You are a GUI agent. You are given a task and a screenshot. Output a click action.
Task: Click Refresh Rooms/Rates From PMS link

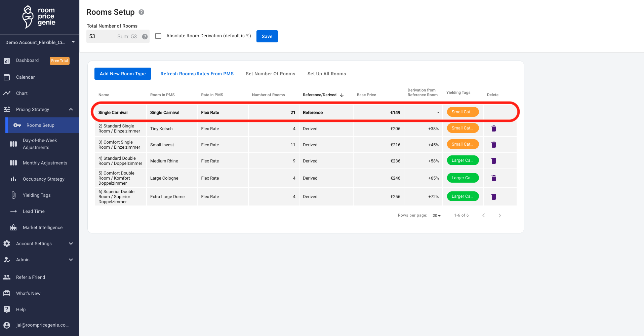click(x=197, y=74)
